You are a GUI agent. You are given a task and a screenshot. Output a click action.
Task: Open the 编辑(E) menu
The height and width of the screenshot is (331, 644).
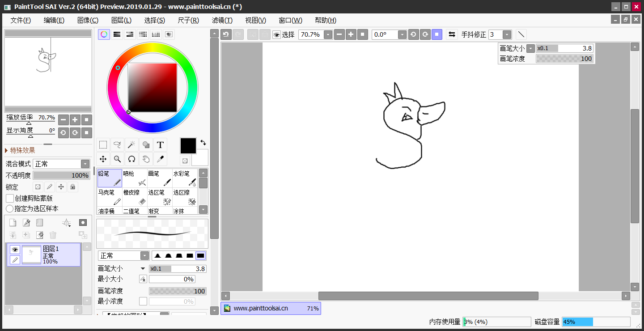(x=54, y=20)
